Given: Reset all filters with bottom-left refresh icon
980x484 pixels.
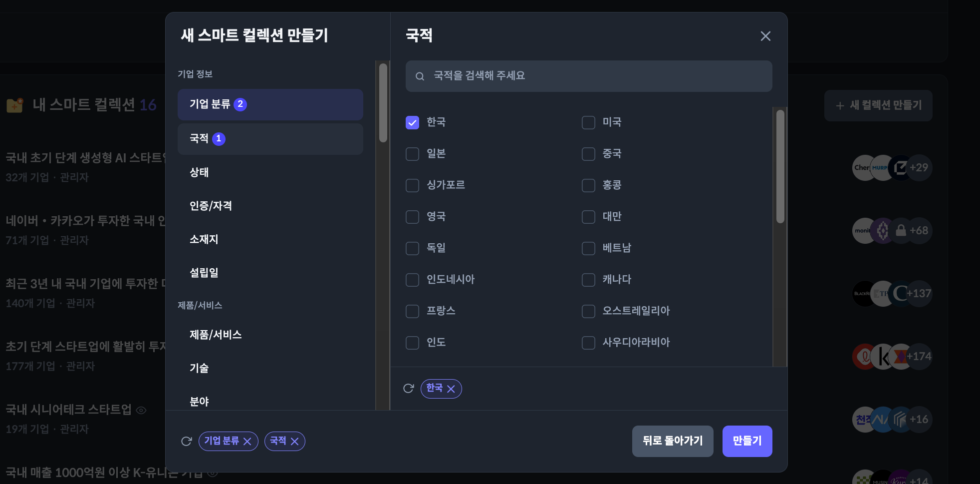Looking at the screenshot, I should click(187, 441).
